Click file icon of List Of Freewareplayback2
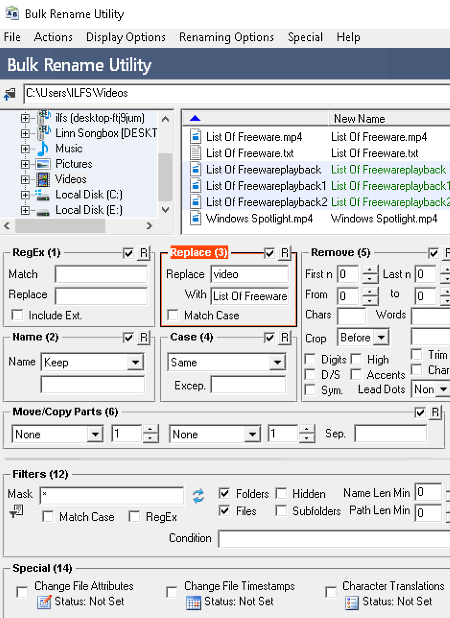Screen dimensions: 450x618 (195, 202)
